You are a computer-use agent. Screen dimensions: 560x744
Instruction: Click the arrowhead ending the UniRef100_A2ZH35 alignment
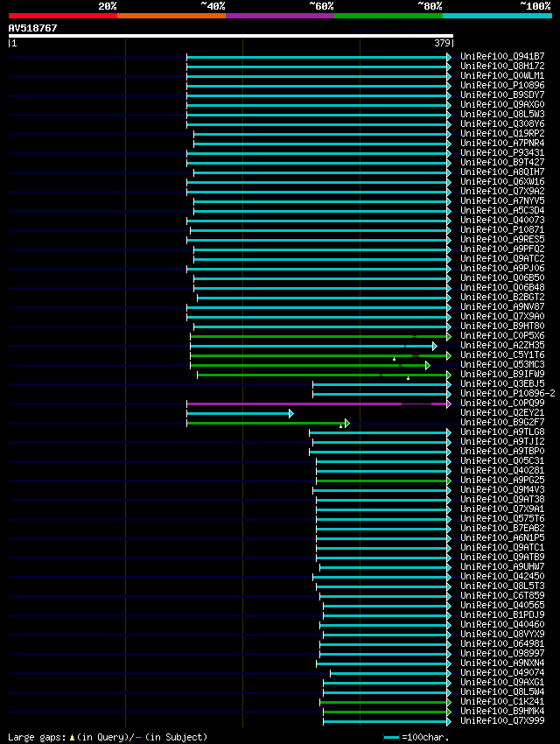(x=435, y=347)
